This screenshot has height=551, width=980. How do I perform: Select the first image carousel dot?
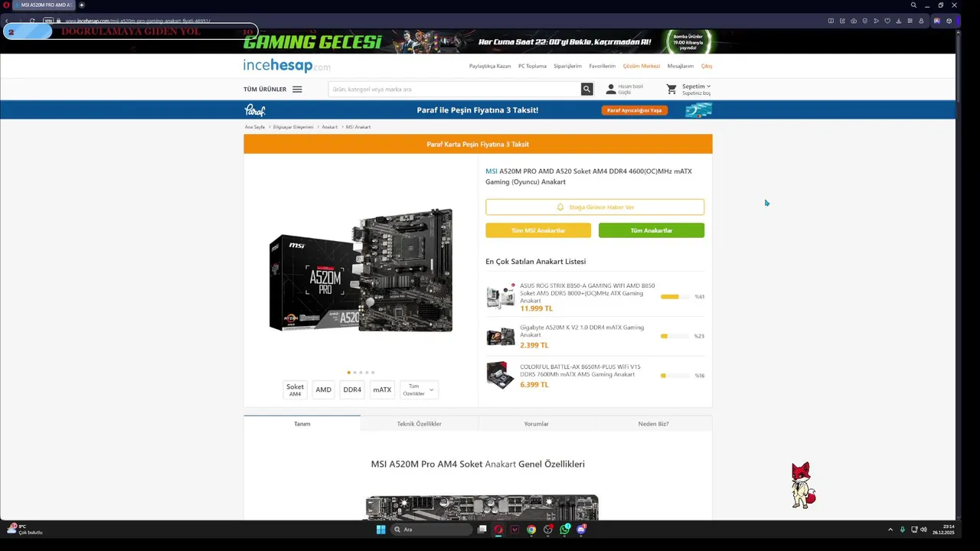[348, 373]
